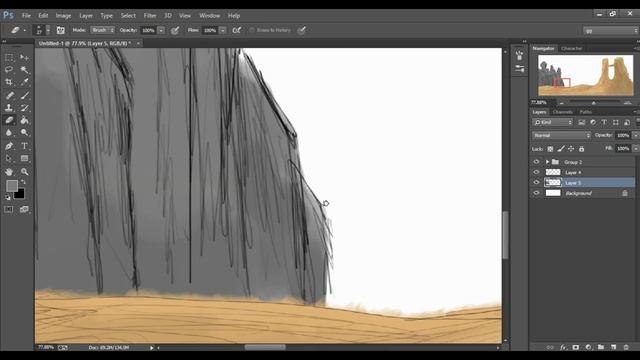Select the Hand tool
This screenshot has width=640, height=360.
(9, 172)
